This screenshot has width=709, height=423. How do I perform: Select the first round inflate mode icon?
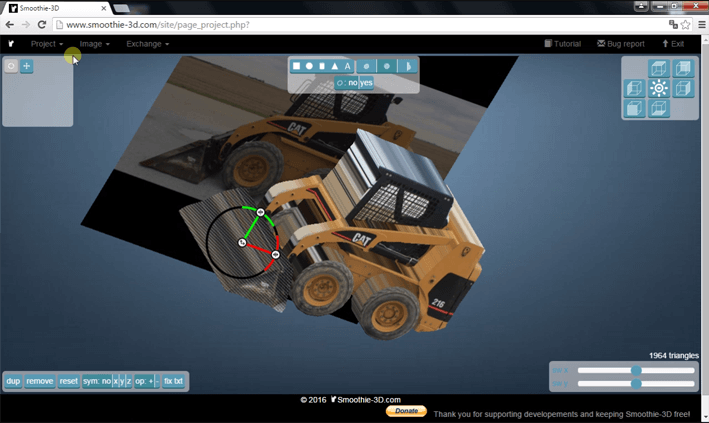[x=366, y=66]
